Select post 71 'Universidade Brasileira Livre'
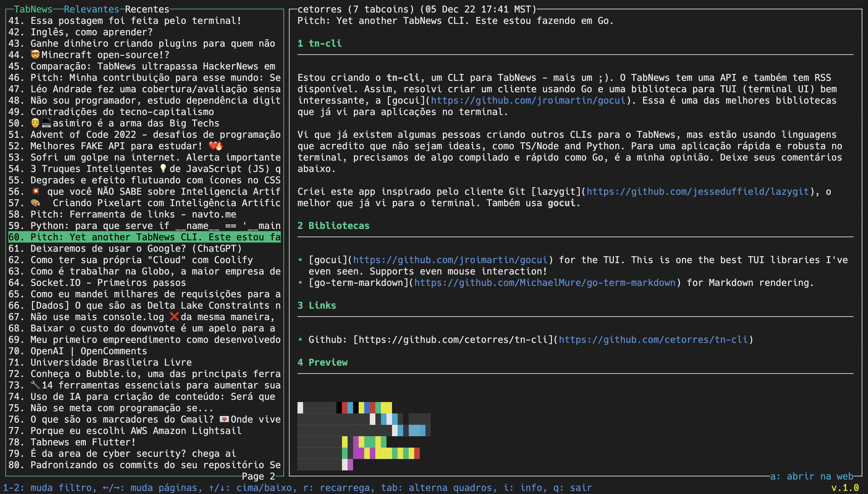The image size is (868, 494). tap(144, 362)
